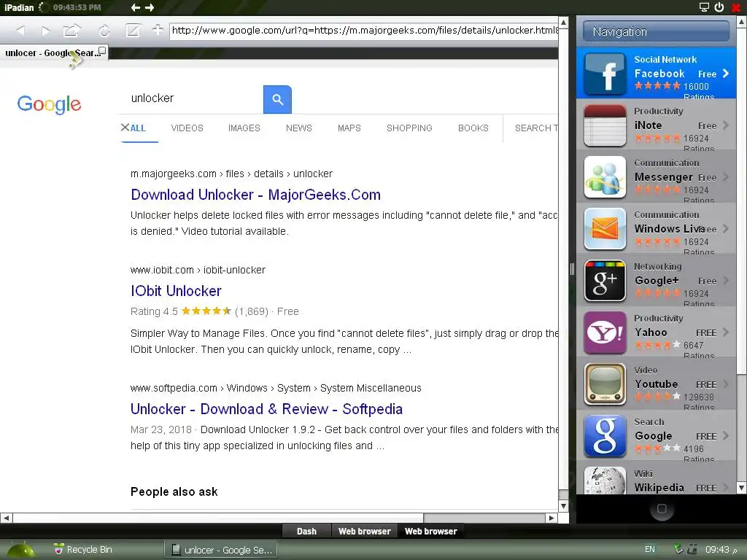The height and width of the screenshot is (560, 747).
Task: Expand iNote entry chevron
Action: (x=726, y=125)
